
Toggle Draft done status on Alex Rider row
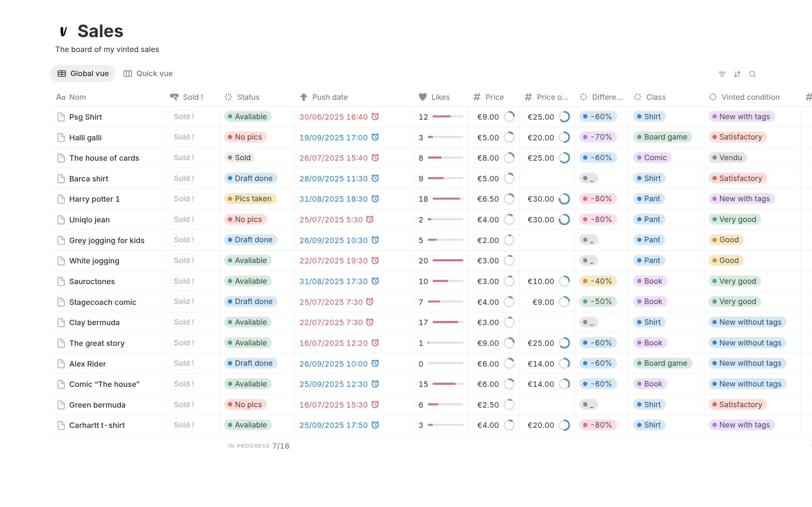pos(251,363)
